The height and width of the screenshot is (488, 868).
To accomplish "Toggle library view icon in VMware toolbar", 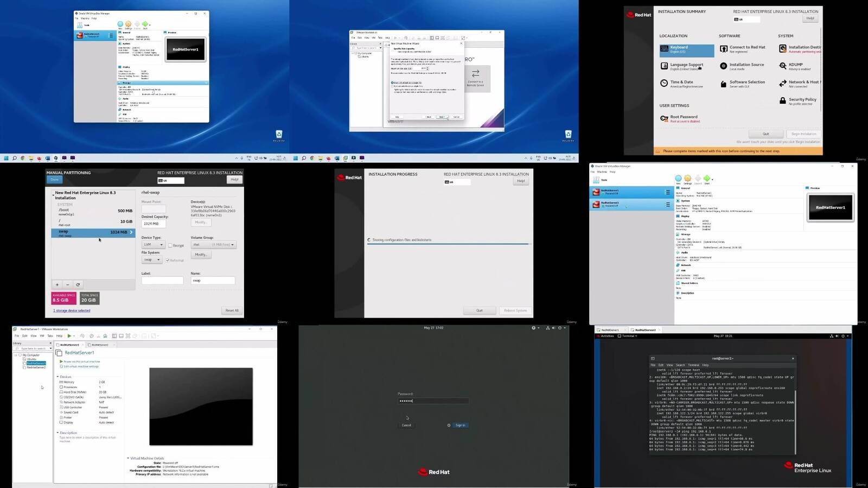I will pyautogui.click(x=114, y=336).
